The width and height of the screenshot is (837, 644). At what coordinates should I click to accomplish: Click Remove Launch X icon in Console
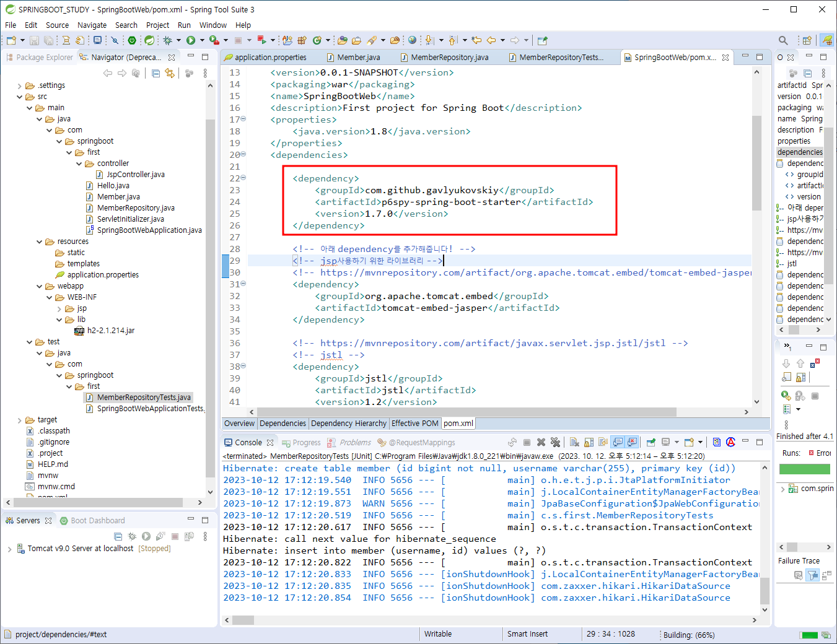[x=541, y=442]
